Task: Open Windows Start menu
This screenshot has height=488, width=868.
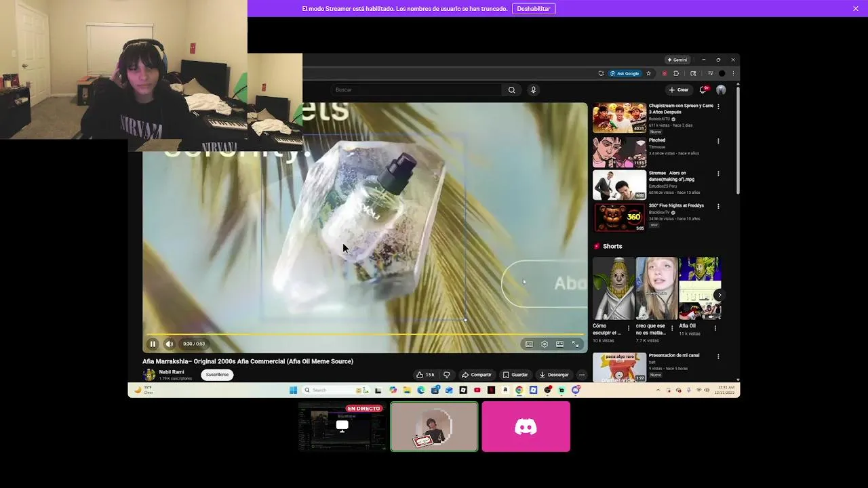Action: 293,390
